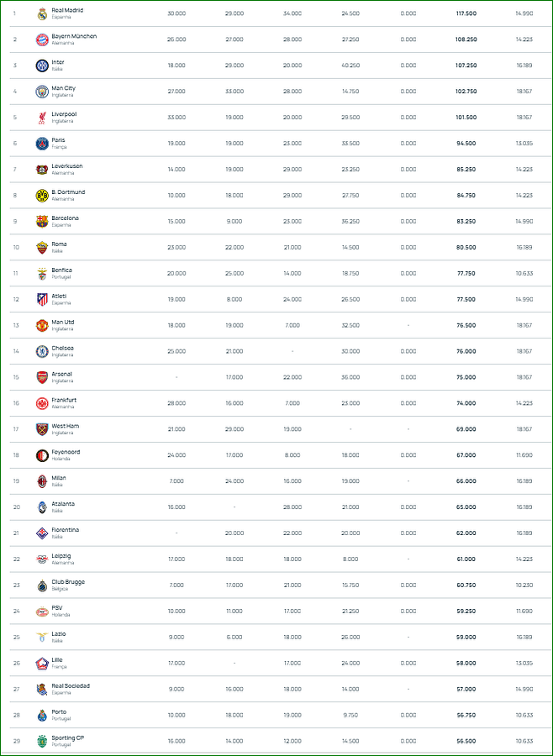Click the Porto total coefficient 56.750
This screenshot has height=756, width=553.
point(466,716)
